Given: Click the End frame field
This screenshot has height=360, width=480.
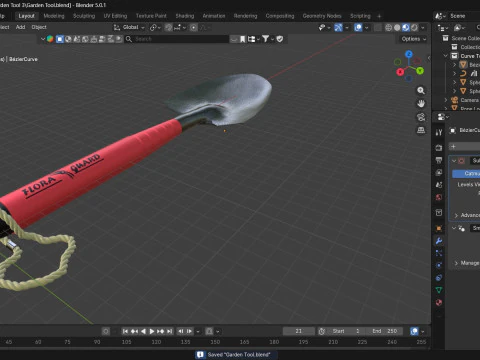Looking at the screenshot, I should point(385,331).
